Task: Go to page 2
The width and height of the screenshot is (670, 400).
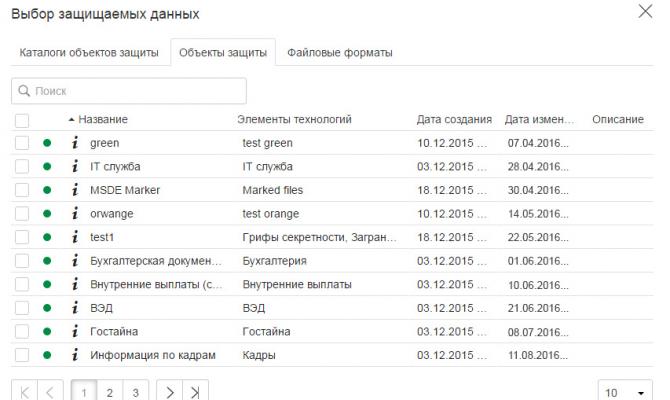Action: point(109,392)
